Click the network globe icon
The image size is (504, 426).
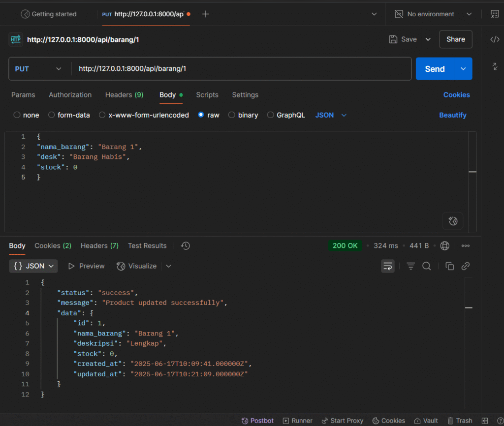pyautogui.click(x=445, y=245)
